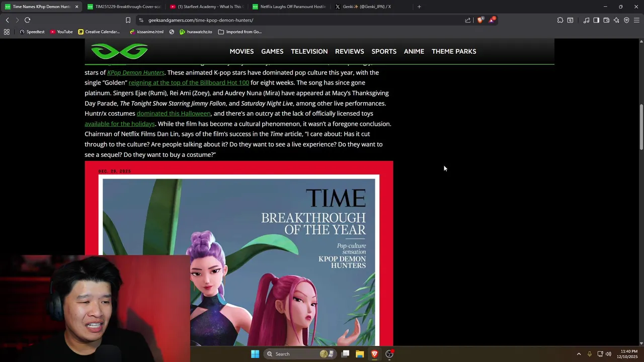Open the Brave Shields lion icon
The image size is (644, 362).
click(480, 20)
